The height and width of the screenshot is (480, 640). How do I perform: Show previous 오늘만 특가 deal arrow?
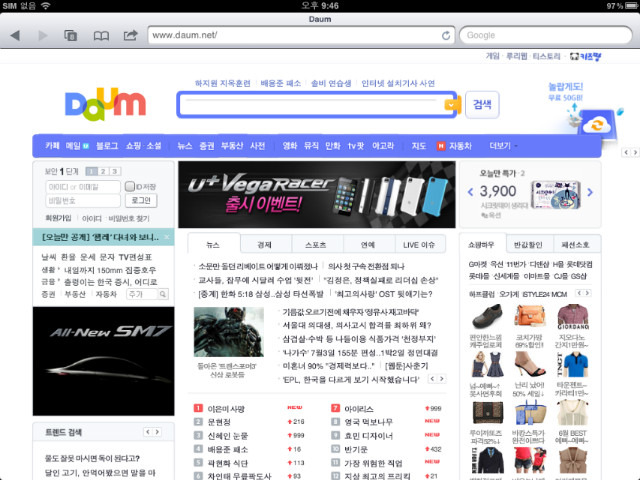pyautogui.click(x=471, y=192)
